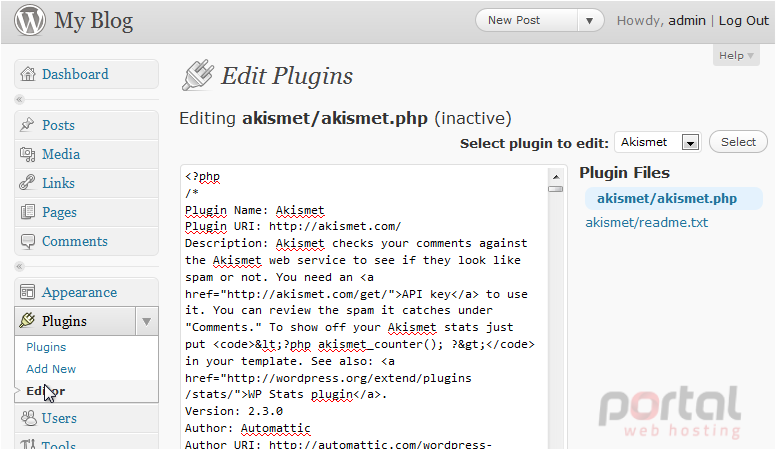Click the Plugins plug icon in sidebar

click(27, 320)
